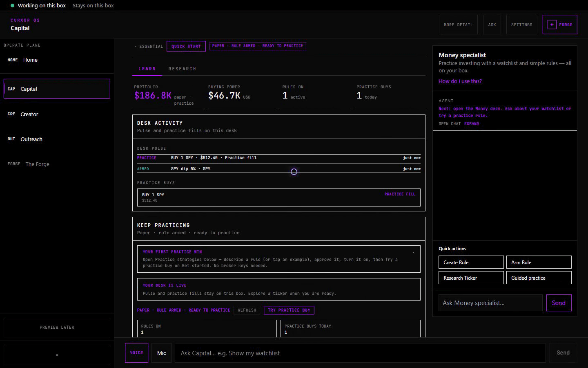Click the Research Ticker quick action
Image resolution: width=588 pixels, height=368 pixels.
click(x=471, y=278)
